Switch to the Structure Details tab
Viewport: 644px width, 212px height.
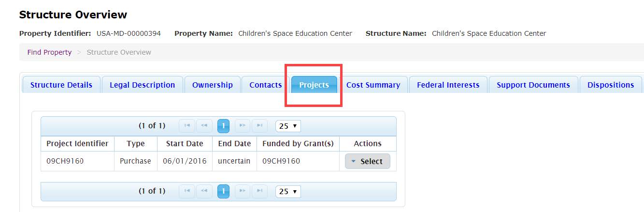coord(61,85)
